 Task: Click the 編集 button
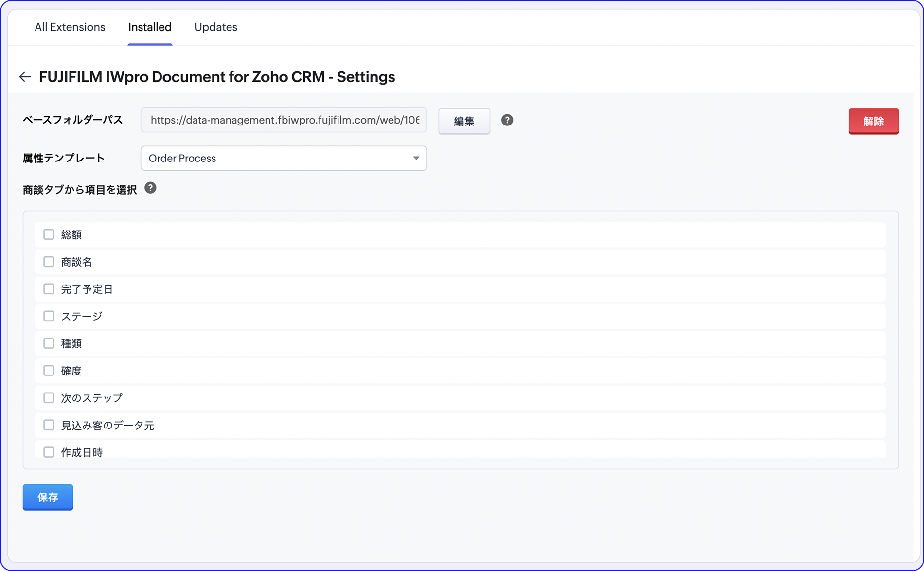[464, 121]
